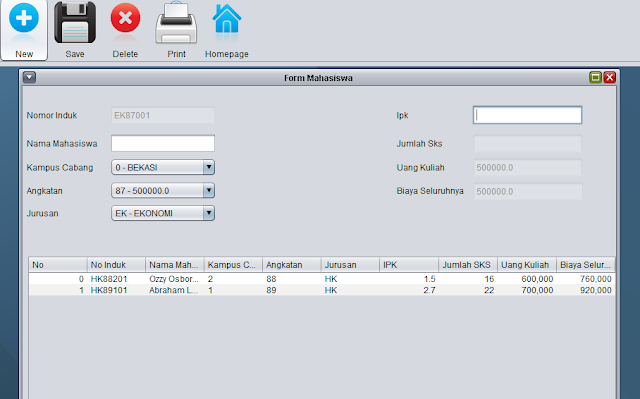
Task: Close the Form Mahasiswa internal window
Action: [x=610, y=77]
